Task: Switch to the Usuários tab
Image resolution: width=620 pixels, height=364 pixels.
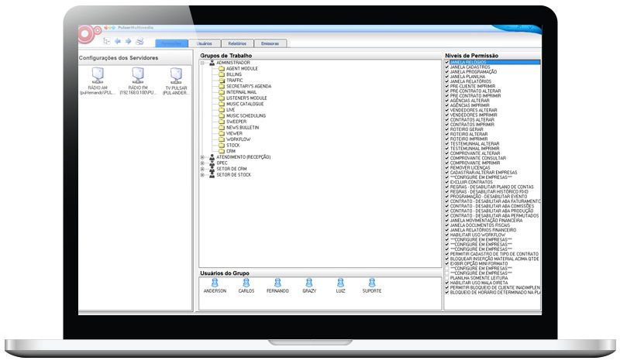Action: click(205, 43)
